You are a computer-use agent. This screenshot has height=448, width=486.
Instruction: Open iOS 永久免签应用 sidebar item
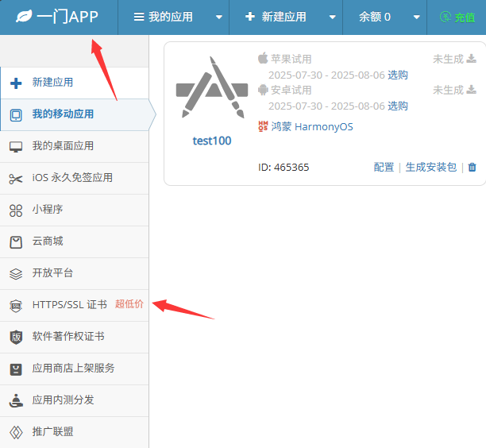[75, 178]
